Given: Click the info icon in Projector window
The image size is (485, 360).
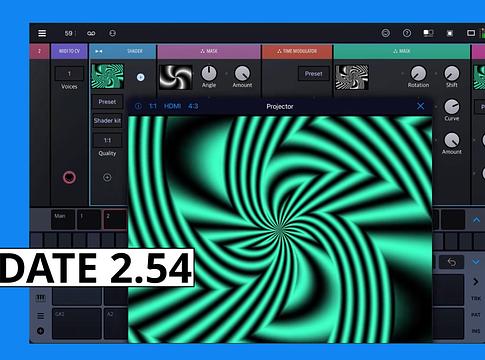Looking at the screenshot, I should coord(138,106).
